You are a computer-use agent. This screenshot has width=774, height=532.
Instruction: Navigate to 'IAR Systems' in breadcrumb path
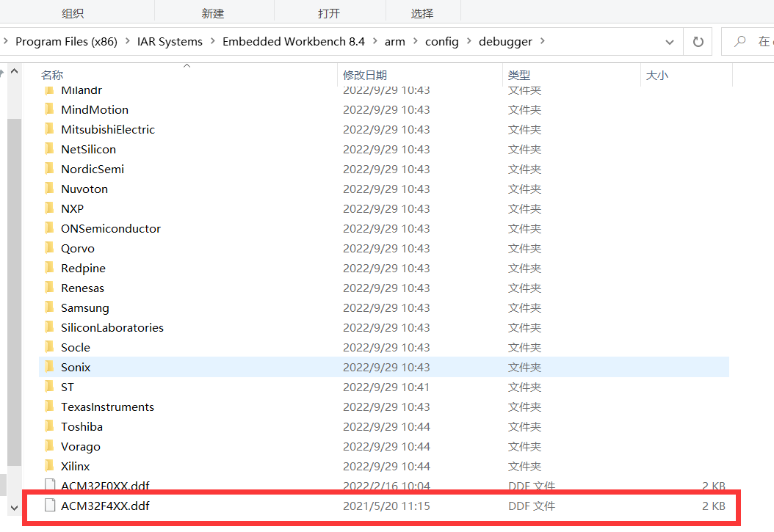(x=170, y=42)
